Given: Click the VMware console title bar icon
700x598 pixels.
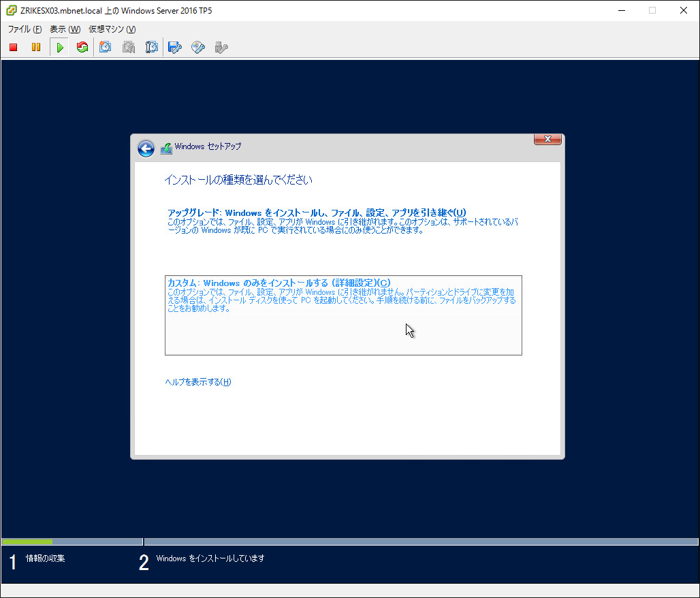Looking at the screenshot, I should pyautogui.click(x=12, y=10).
